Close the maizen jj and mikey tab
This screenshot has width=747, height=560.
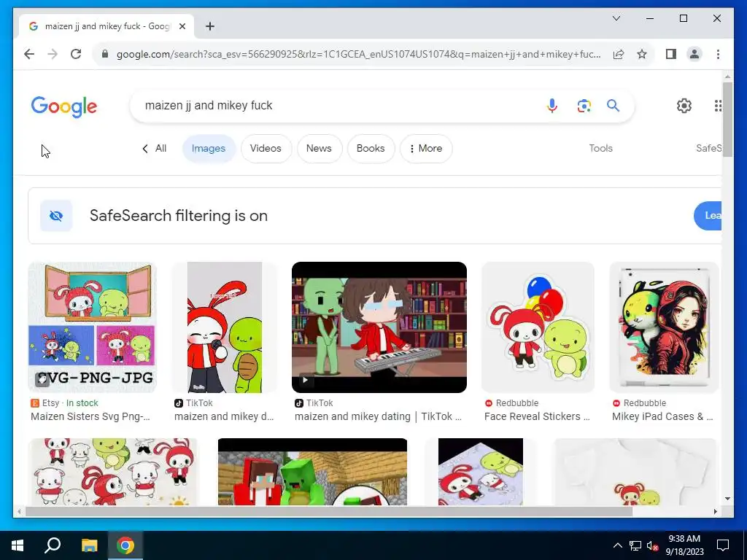[x=182, y=26]
